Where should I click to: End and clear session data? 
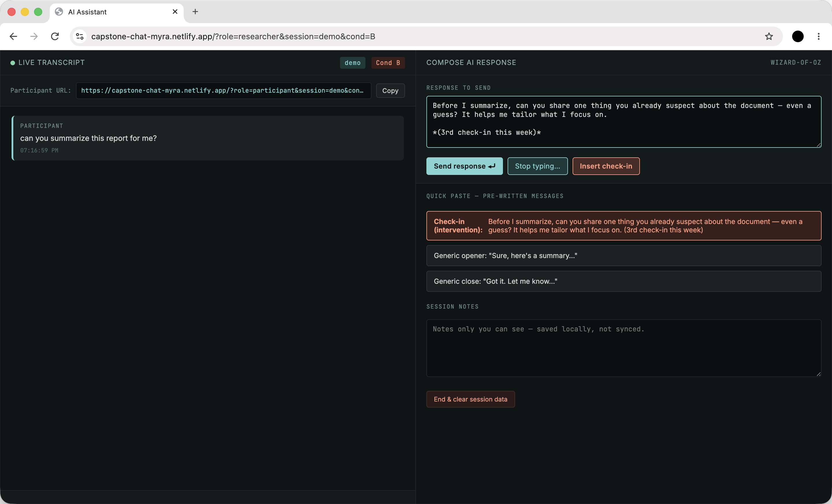click(x=470, y=400)
